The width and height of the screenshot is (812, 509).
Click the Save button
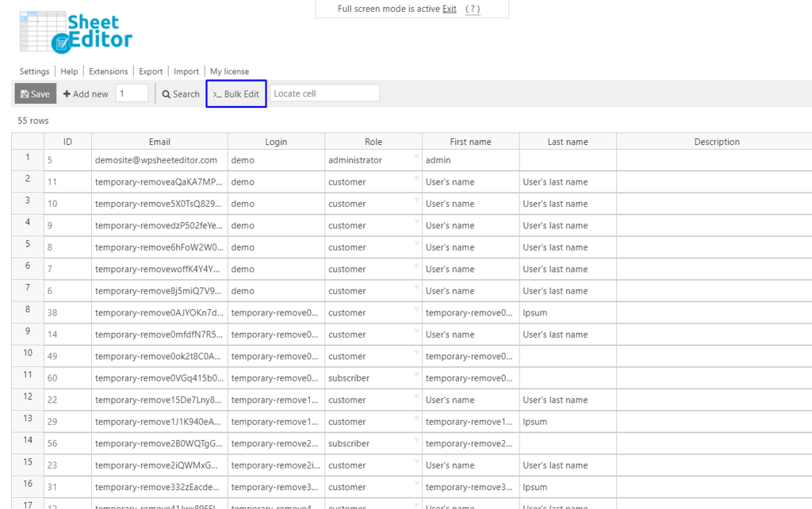pos(35,93)
